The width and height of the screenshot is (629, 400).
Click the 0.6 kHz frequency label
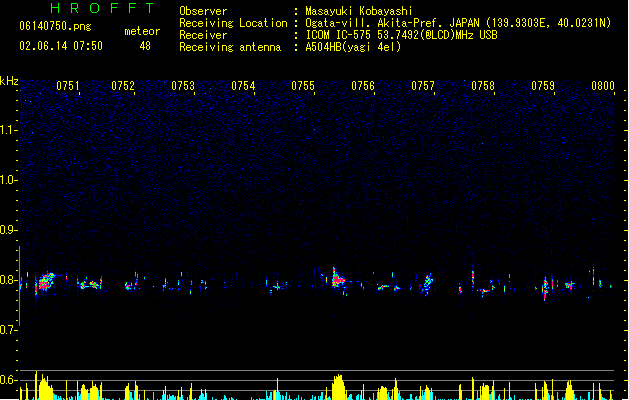[8, 380]
